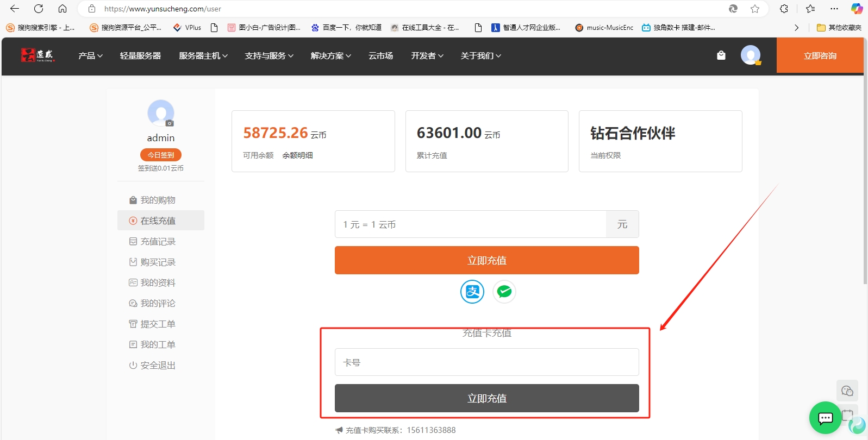
Task: Click browser refresh button
Action: pyautogui.click(x=39, y=9)
